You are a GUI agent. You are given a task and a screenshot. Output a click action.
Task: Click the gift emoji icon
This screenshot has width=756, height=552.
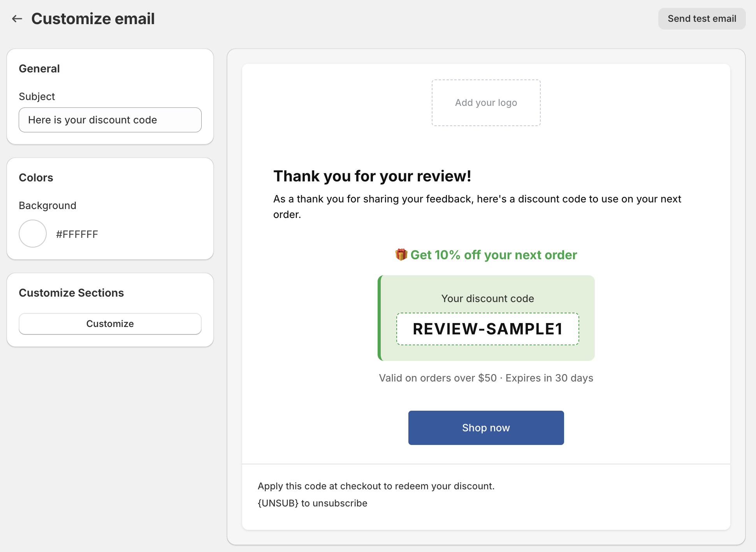pyautogui.click(x=401, y=255)
